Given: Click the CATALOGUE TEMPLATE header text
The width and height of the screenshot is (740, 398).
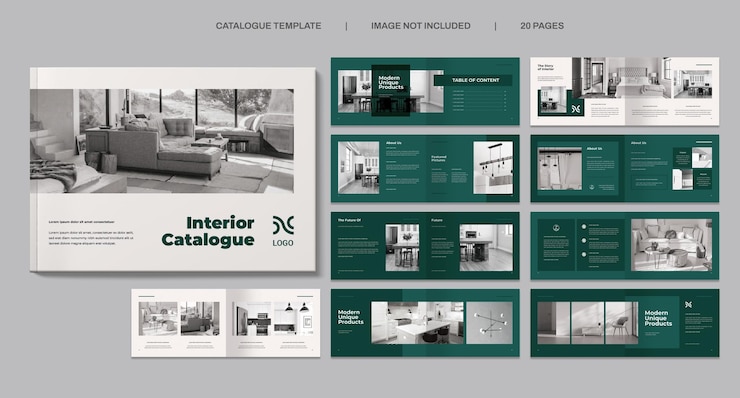Looking at the screenshot, I should [x=268, y=26].
